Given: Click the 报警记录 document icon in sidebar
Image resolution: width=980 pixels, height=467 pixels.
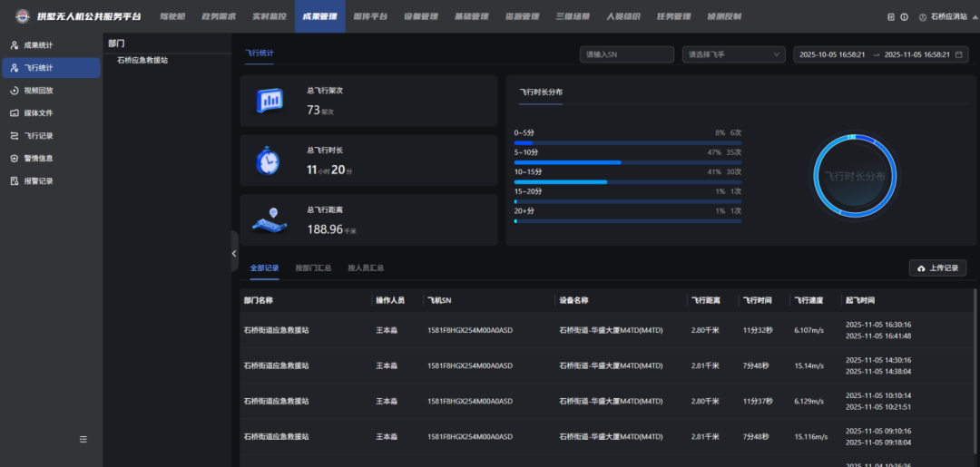Looking at the screenshot, I should click(15, 180).
